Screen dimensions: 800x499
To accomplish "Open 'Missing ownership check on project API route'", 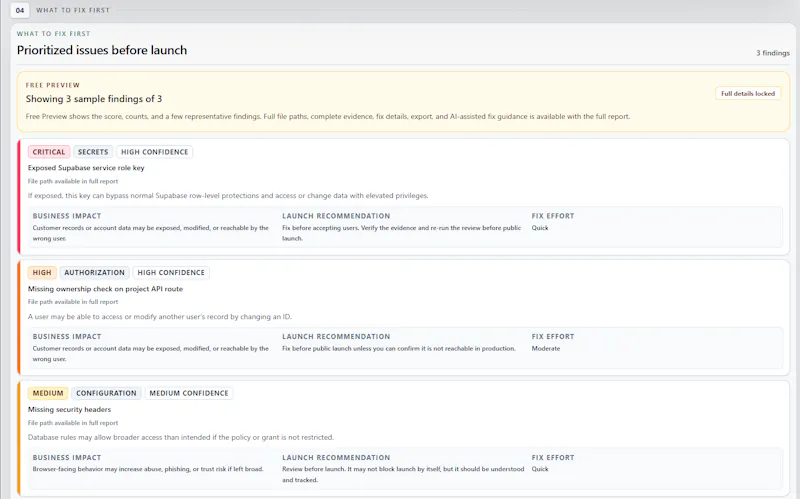I will (x=105, y=289).
